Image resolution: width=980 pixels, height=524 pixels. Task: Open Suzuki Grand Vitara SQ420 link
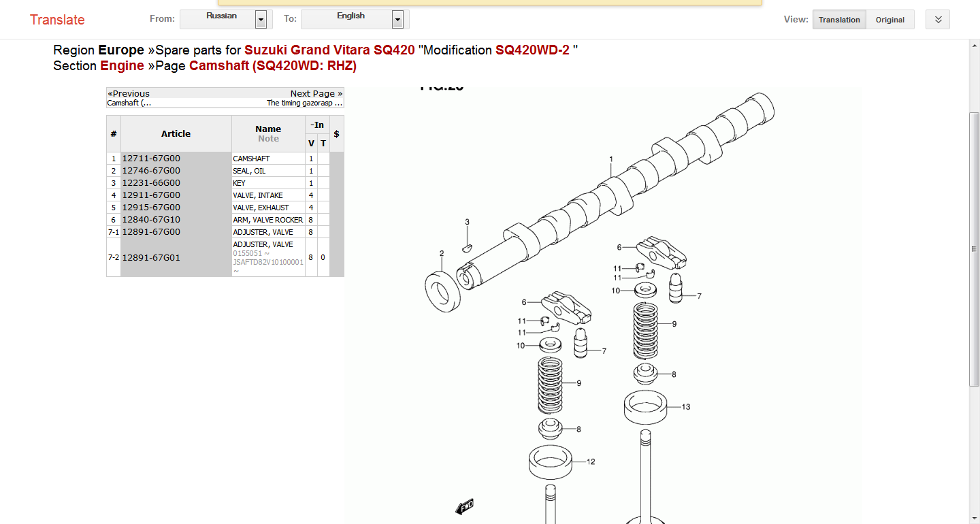329,50
